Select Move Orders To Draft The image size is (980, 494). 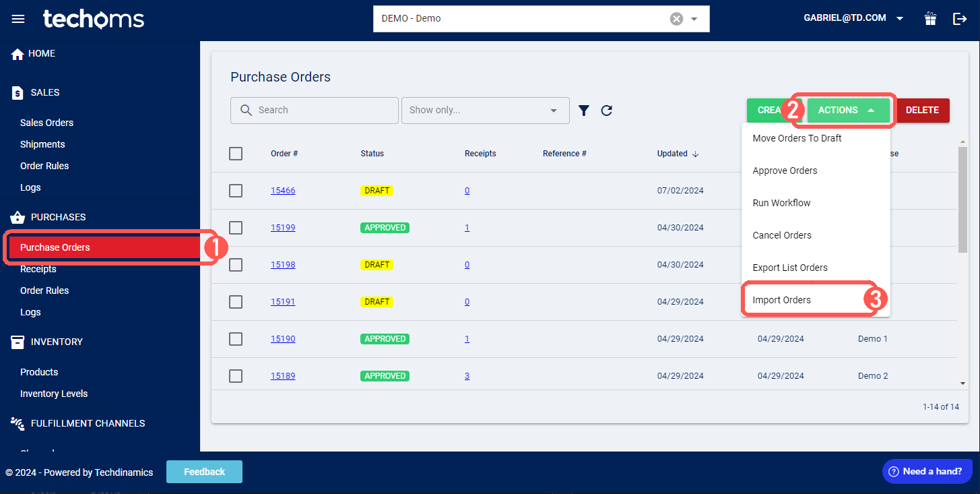816,138
